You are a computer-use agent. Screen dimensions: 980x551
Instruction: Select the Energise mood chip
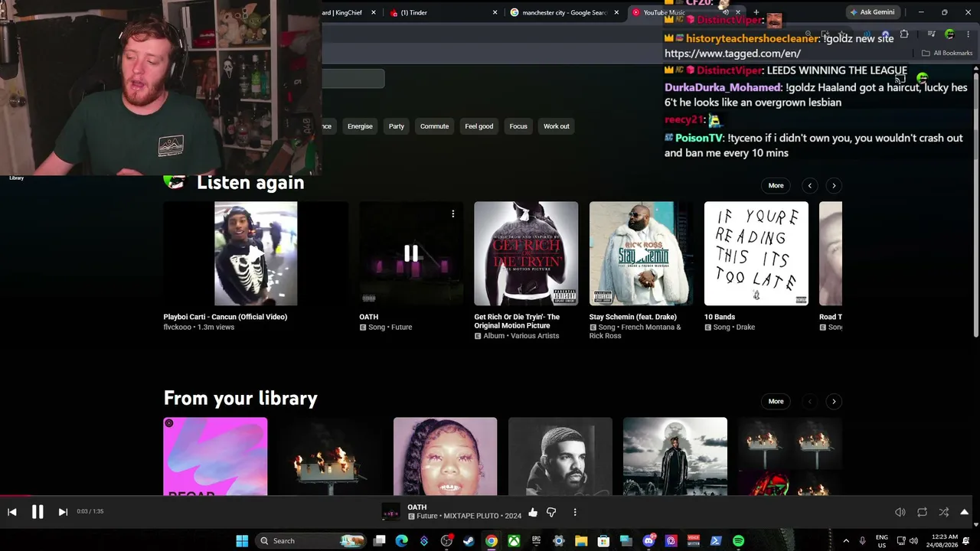pos(360,126)
